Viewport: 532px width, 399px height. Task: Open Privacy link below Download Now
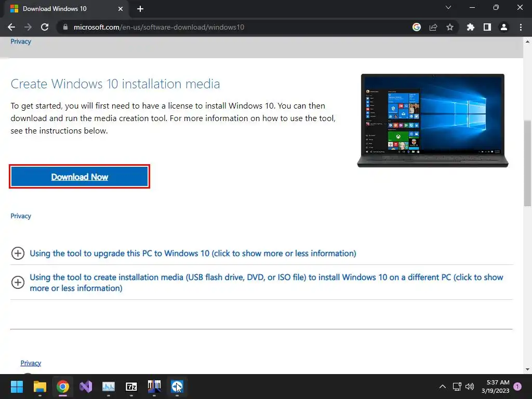[21, 216]
